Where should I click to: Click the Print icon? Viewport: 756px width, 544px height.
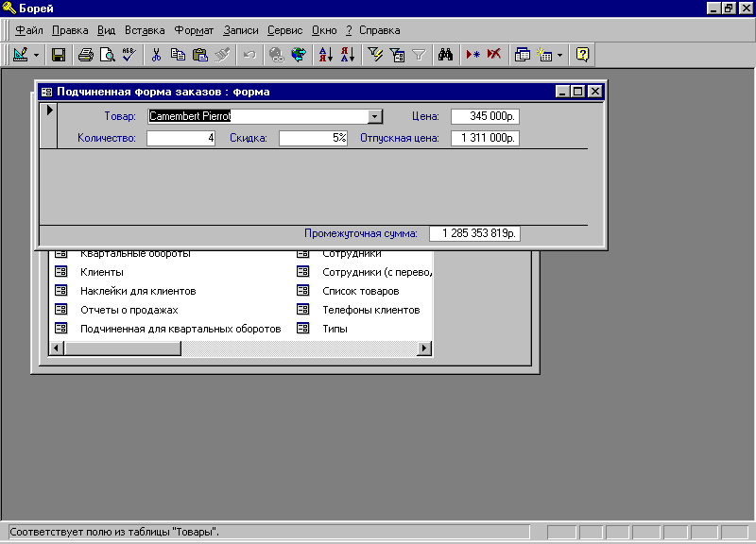86,55
